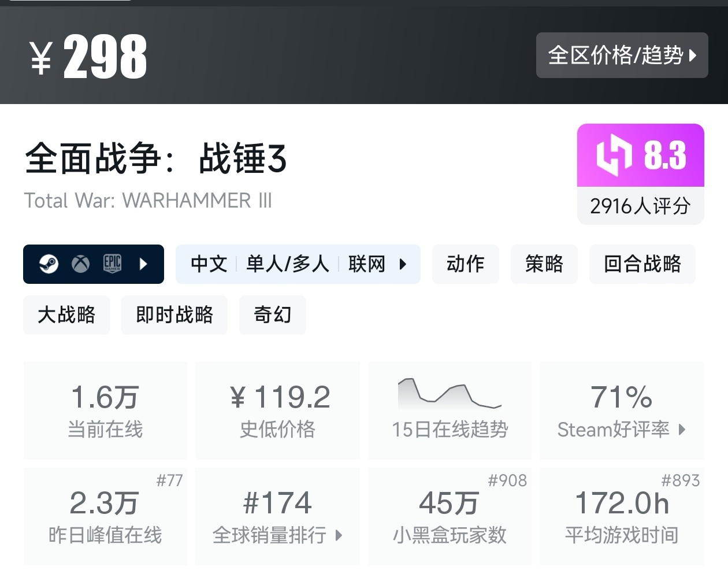
Task: Open the 15日在线趋势 chart
Action: (x=450, y=410)
